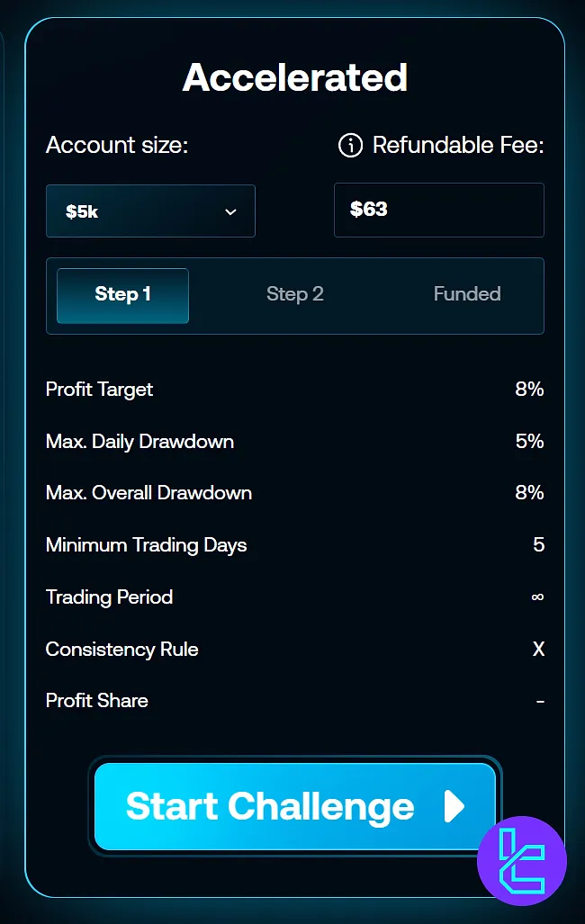Click the Accelerated card title

[x=294, y=77]
